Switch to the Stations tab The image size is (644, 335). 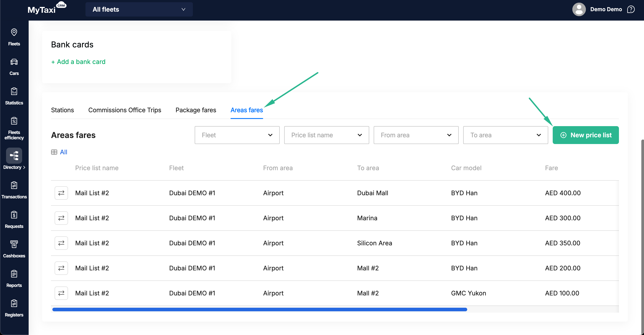point(62,110)
